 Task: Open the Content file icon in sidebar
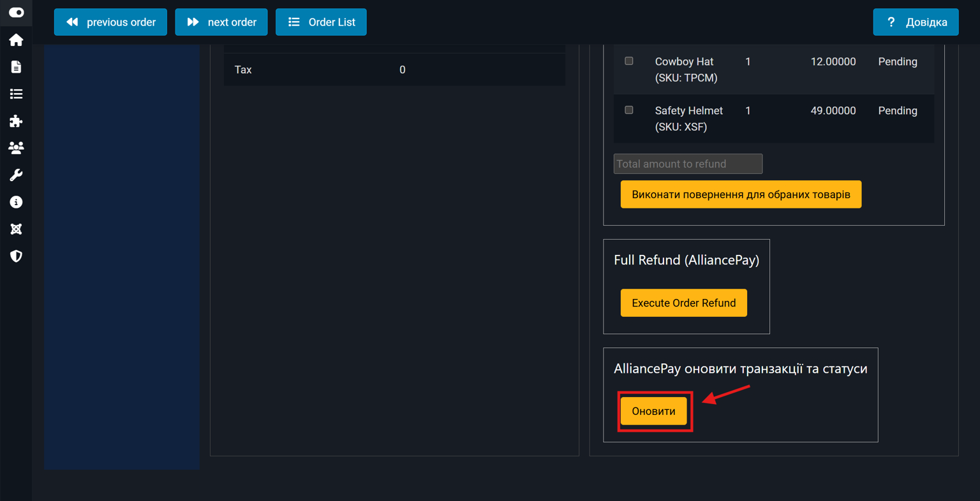(16, 67)
